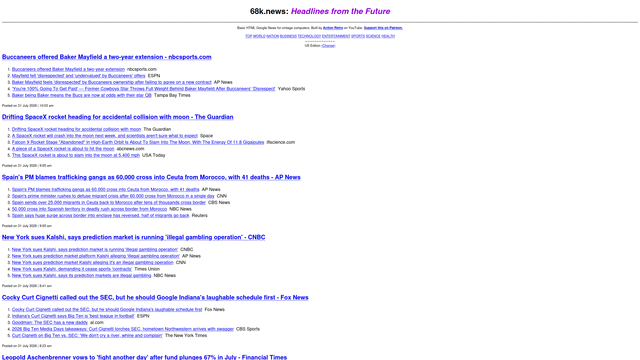Screen dimensions: 640x360
Task: Open Yahoo Sports 'You're 100% Going To Get Paid' article
Action: (x=144, y=89)
